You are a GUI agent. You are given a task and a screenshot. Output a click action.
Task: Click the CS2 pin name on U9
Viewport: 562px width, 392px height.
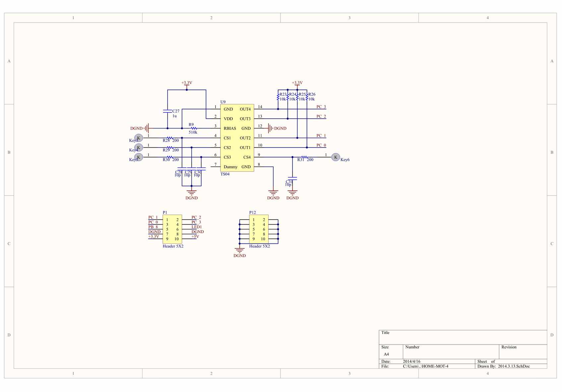227,148
